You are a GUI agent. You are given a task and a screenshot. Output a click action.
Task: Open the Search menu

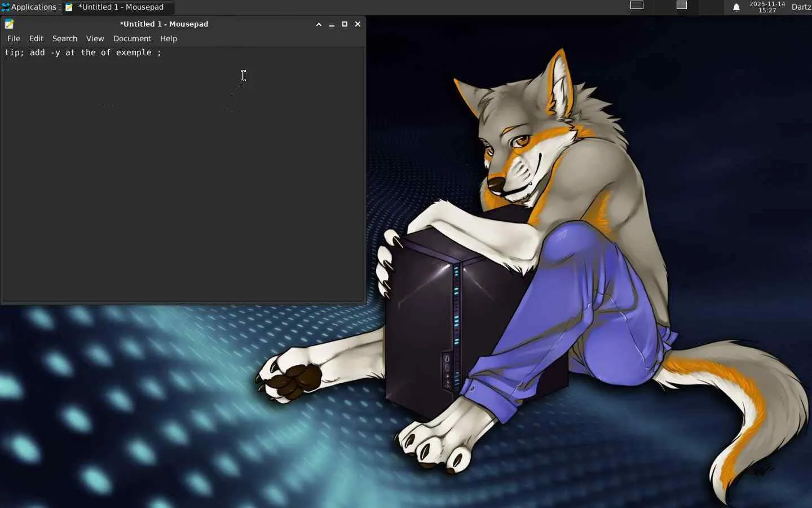click(x=65, y=38)
